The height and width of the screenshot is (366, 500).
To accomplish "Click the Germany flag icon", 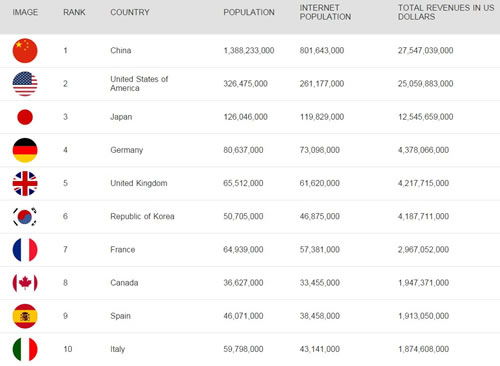I will point(25,150).
